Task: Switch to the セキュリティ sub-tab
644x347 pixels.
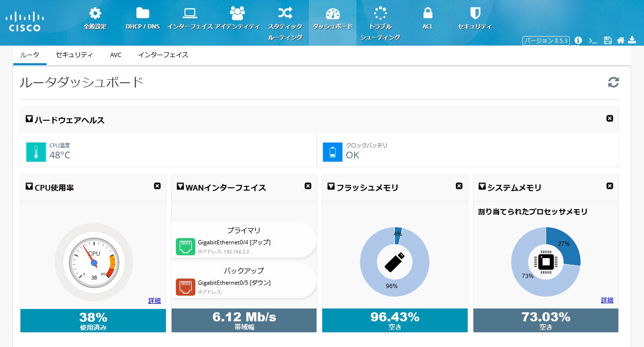Action: (74, 55)
